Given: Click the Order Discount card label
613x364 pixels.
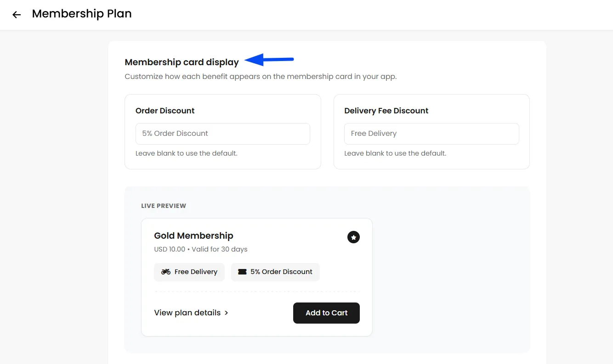Looking at the screenshot, I should [165, 111].
